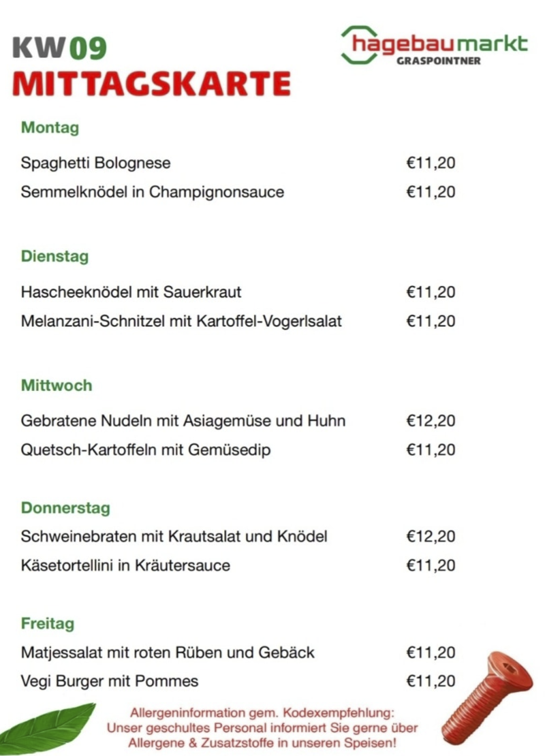Click the hagebaumarkt hexagon logo icon
This screenshot has height=756, width=545.
click(x=359, y=45)
